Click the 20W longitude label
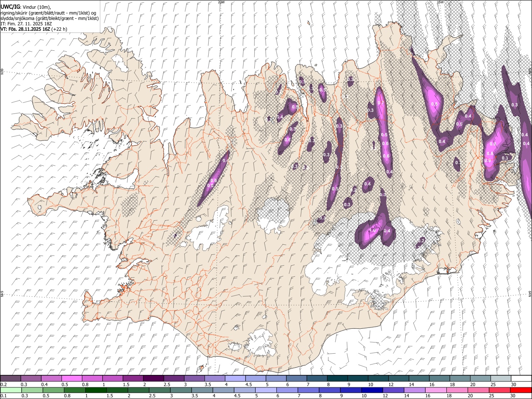The height and width of the screenshot is (399, 532). click(x=221, y=2)
